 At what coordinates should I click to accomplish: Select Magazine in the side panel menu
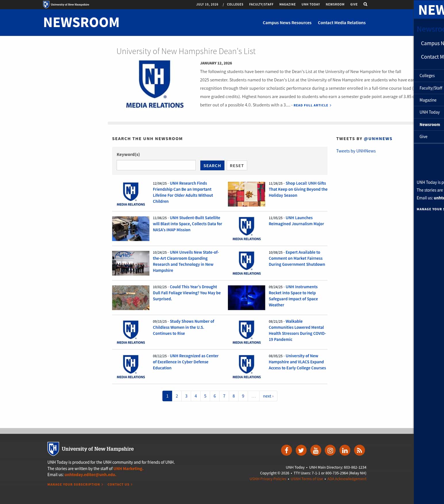click(429, 100)
